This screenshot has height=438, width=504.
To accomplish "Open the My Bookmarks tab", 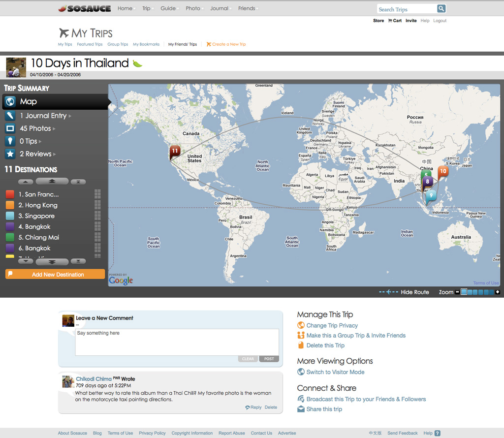I will 146,44.
